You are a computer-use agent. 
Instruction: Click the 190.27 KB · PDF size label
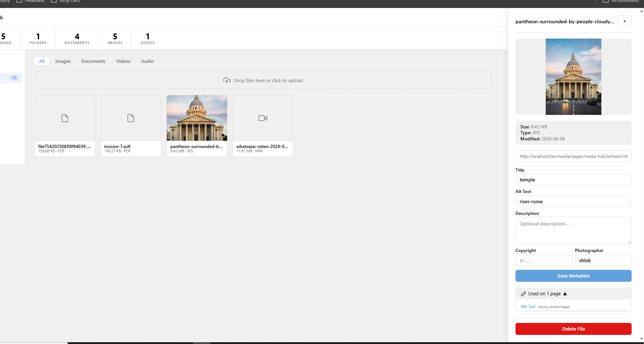coord(117,151)
